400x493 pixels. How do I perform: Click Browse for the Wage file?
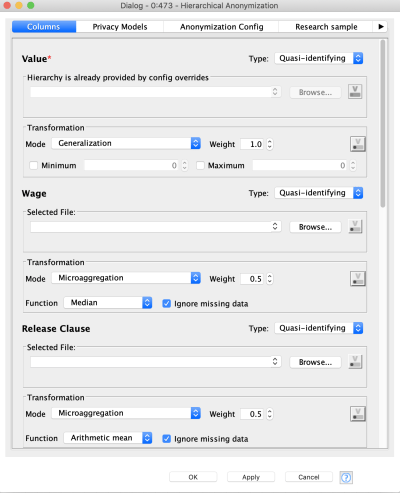point(315,227)
